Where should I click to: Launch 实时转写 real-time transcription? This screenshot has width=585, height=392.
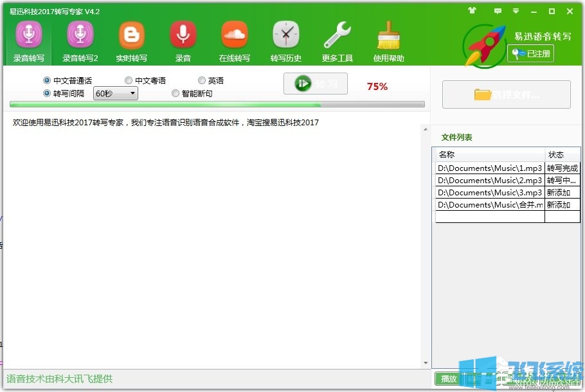131,40
